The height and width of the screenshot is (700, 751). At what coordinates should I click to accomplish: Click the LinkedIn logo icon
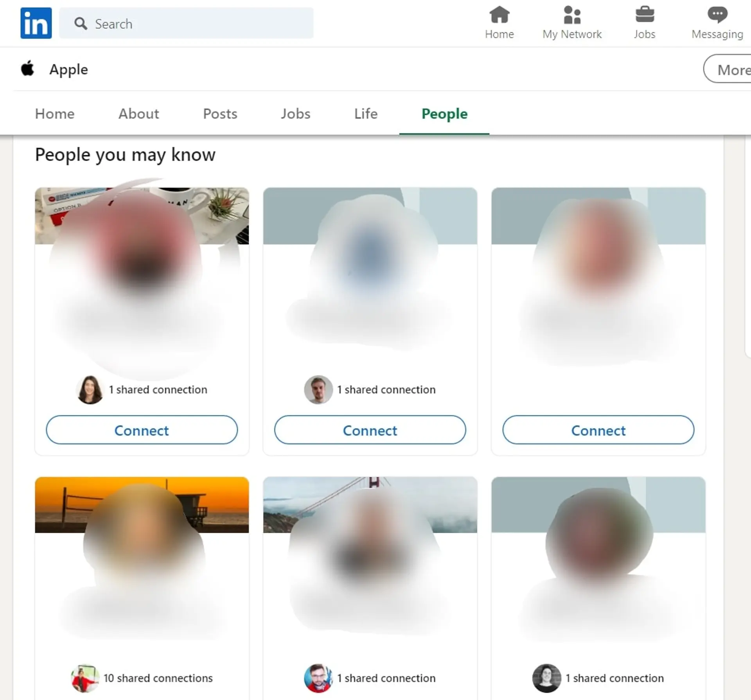click(x=36, y=23)
